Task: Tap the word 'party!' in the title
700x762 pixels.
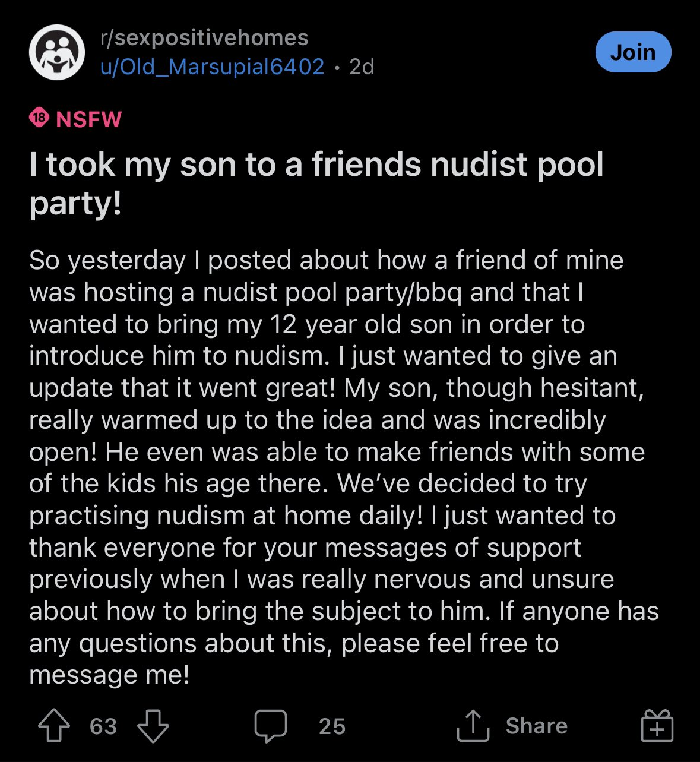Action: [x=75, y=204]
